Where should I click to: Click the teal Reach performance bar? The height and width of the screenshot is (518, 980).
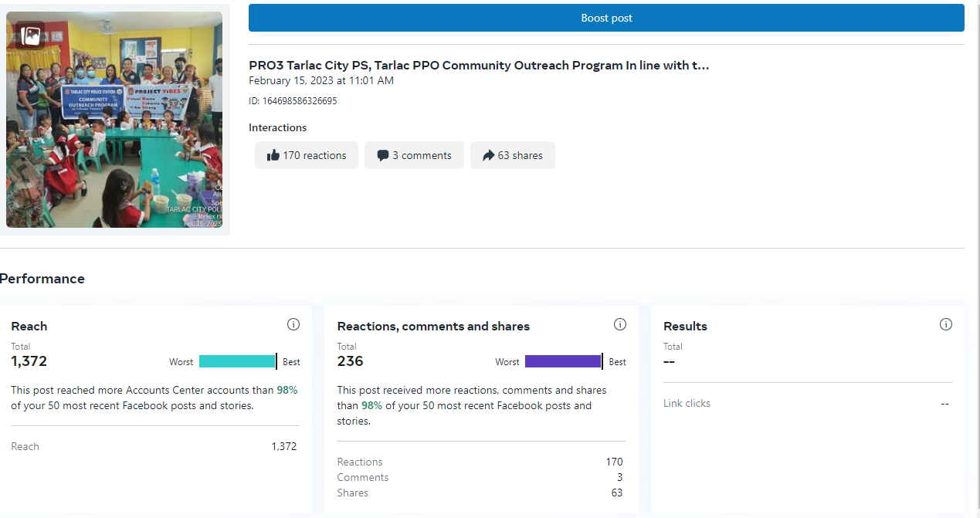pos(237,361)
